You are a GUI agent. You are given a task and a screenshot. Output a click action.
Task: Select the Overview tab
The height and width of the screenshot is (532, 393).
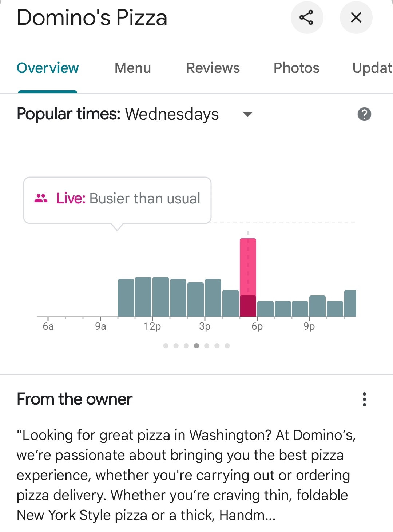point(48,68)
